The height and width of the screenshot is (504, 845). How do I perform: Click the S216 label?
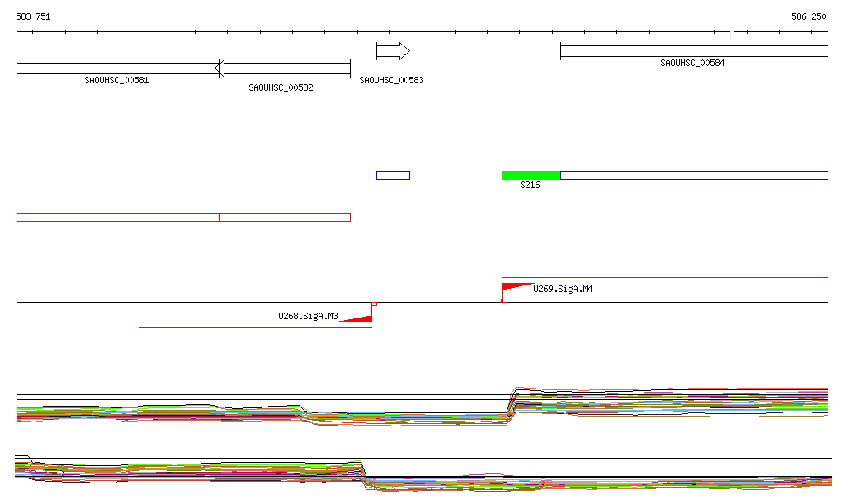pos(530,186)
